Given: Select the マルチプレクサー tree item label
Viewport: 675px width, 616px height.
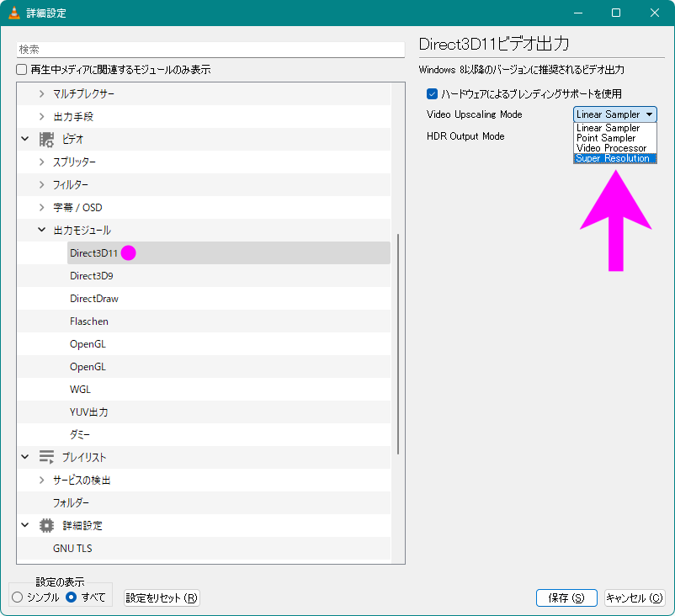Looking at the screenshot, I should [x=83, y=94].
